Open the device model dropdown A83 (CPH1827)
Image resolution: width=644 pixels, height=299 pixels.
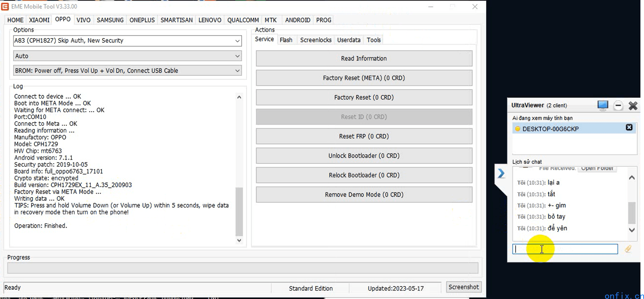coord(127,41)
